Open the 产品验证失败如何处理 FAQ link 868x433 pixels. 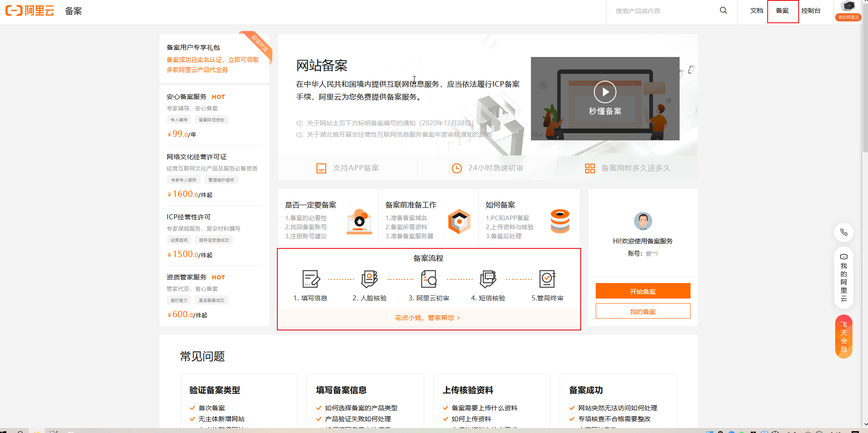(x=358, y=419)
